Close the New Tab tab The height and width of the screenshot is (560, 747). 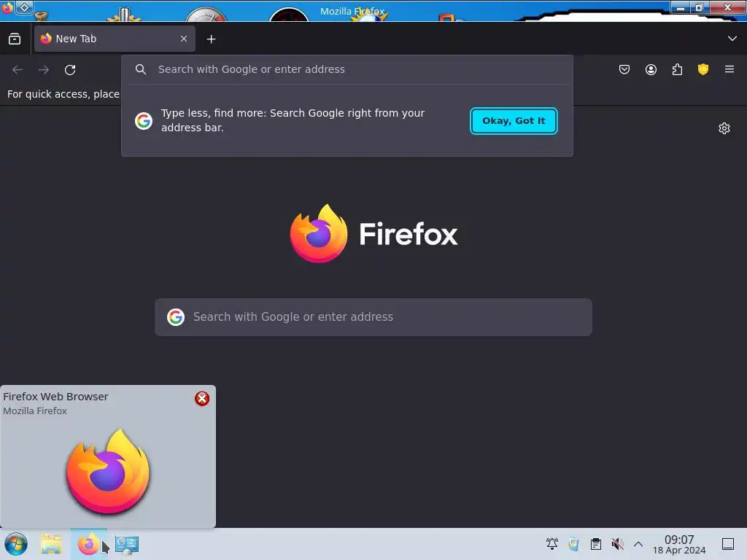pos(184,39)
